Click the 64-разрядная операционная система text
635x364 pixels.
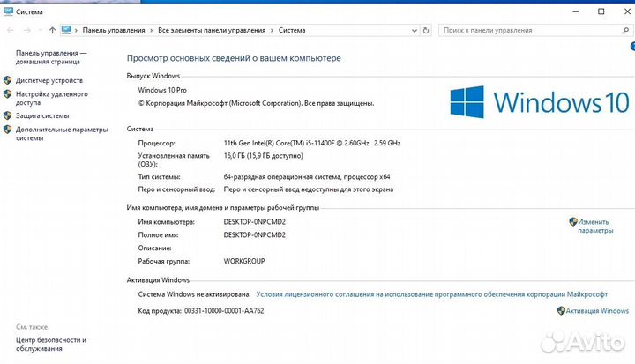click(307, 176)
